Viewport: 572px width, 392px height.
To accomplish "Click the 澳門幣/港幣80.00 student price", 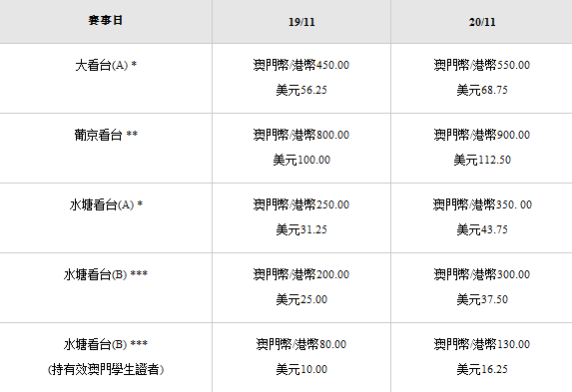I will tap(301, 344).
